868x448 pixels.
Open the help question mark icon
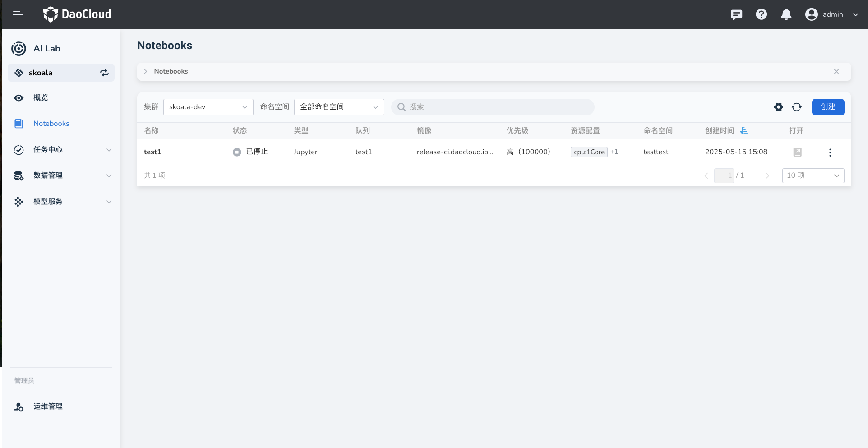761,15
